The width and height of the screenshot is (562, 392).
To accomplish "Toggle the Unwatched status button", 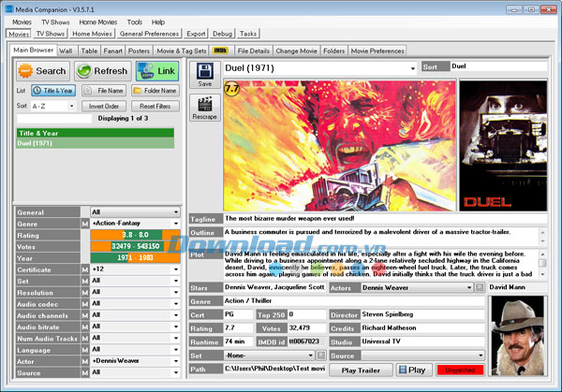I will click(x=460, y=370).
